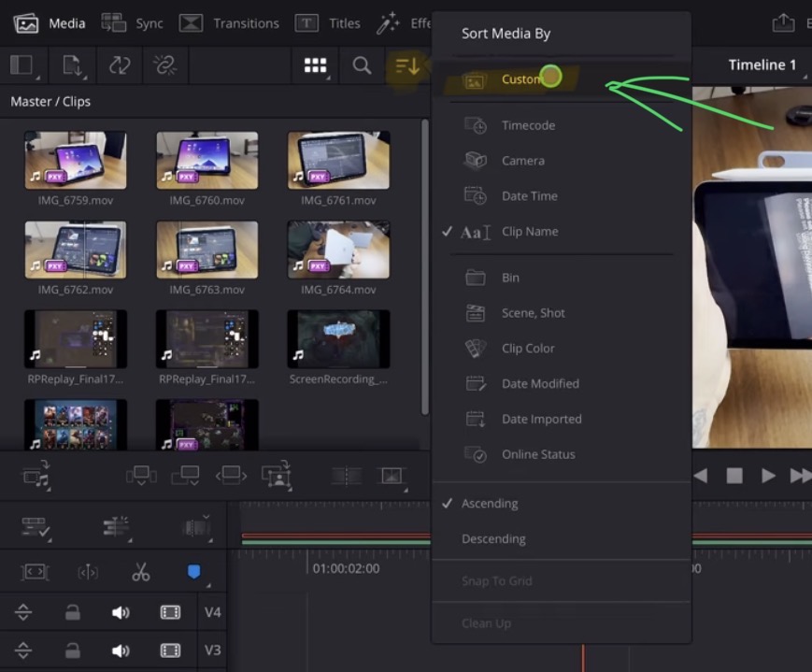This screenshot has height=672, width=812.
Task: Open the Titles panel
Action: 328,23
